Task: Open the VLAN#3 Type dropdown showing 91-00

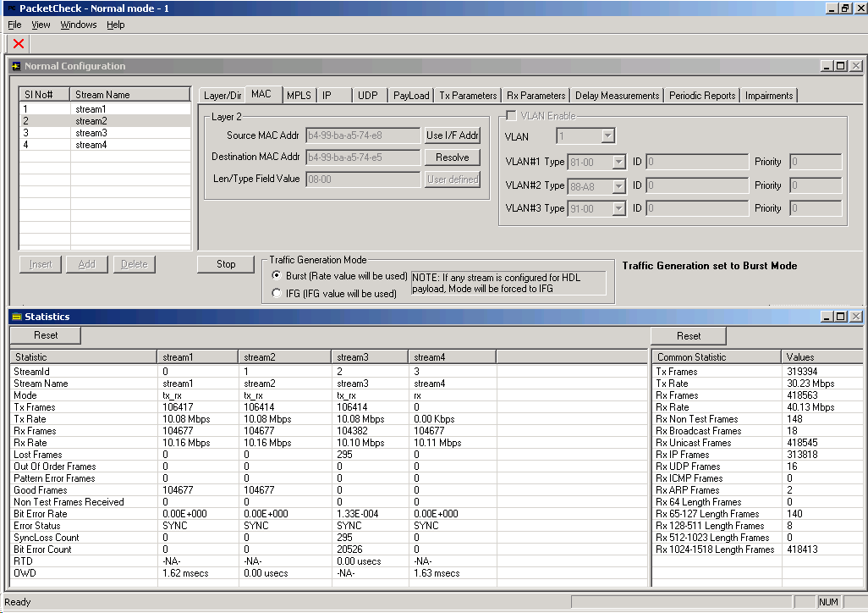Action: point(619,207)
